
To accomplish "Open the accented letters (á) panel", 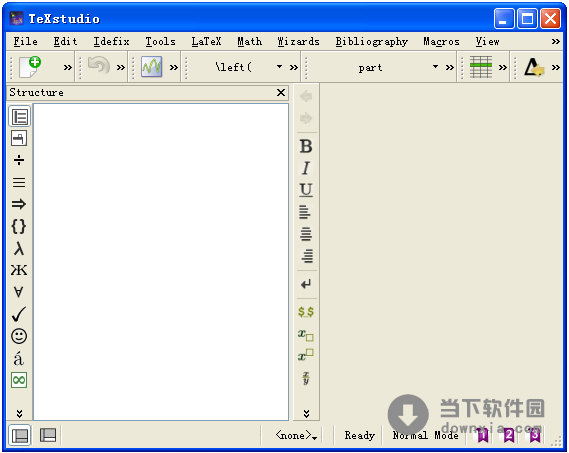I will [x=19, y=359].
